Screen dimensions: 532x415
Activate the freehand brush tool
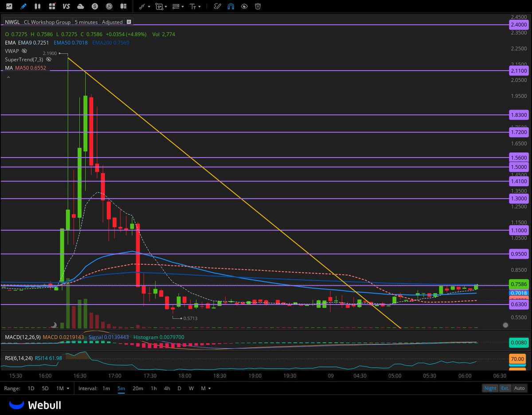217,6
